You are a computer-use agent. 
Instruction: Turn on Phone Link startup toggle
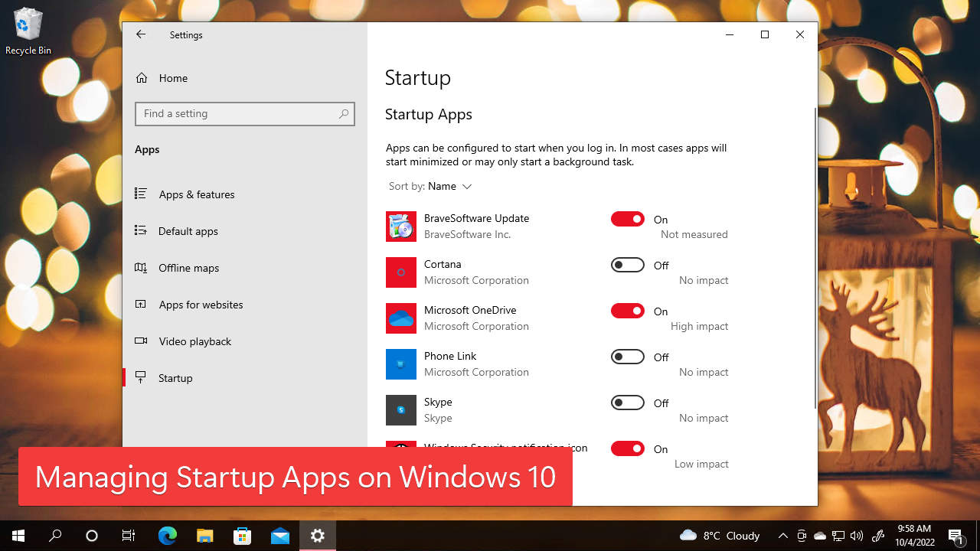point(628,357)
